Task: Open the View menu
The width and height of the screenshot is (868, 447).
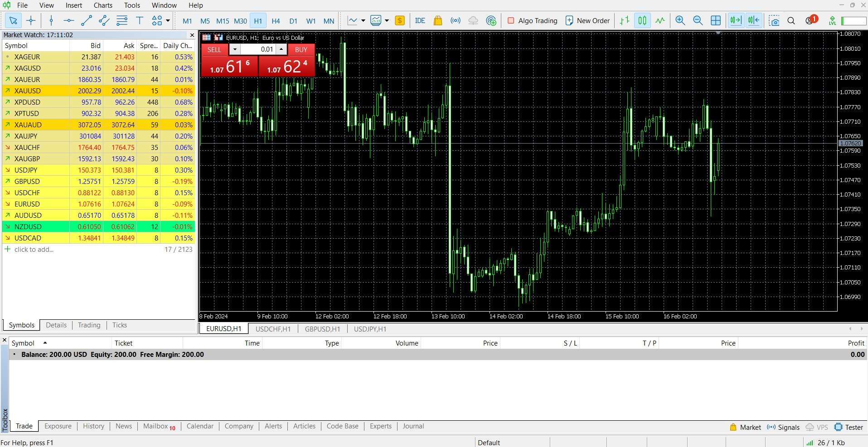Action: (x=46, y=5)
